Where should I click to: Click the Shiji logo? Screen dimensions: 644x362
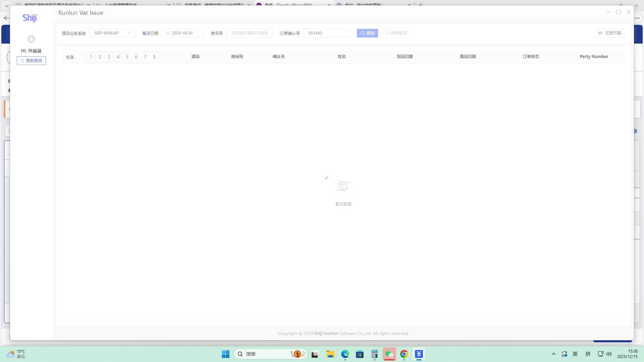(30, 18)
